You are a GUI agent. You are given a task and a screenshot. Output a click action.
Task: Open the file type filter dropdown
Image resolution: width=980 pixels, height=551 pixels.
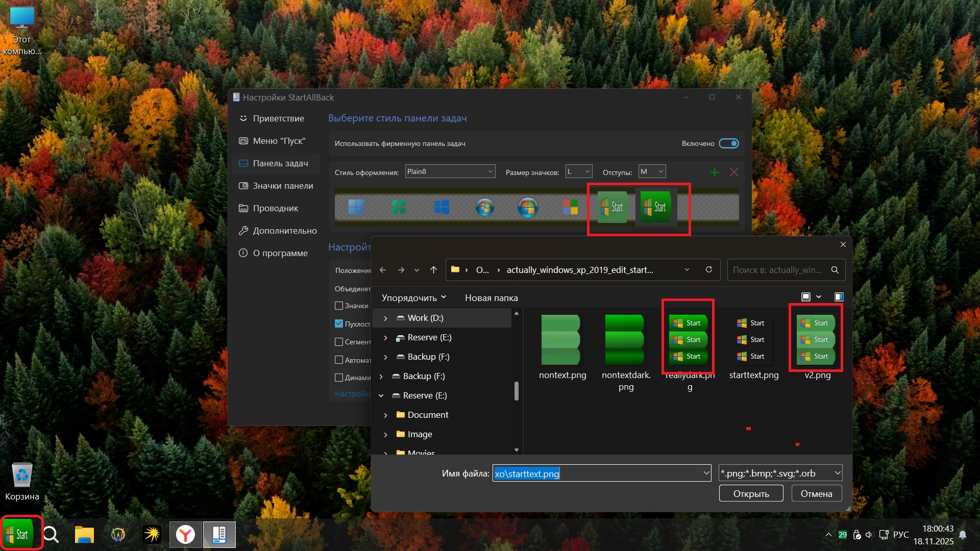coord(780,473)
